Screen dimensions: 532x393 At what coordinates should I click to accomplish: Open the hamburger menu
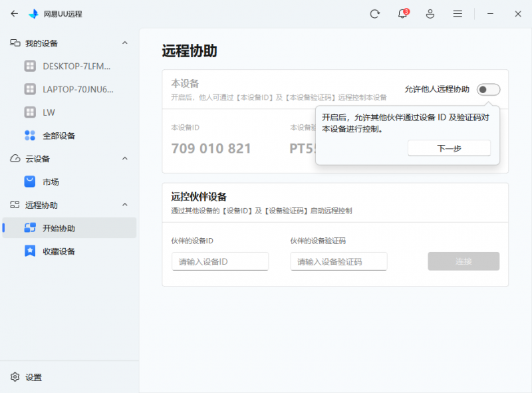tap(458, 13)
